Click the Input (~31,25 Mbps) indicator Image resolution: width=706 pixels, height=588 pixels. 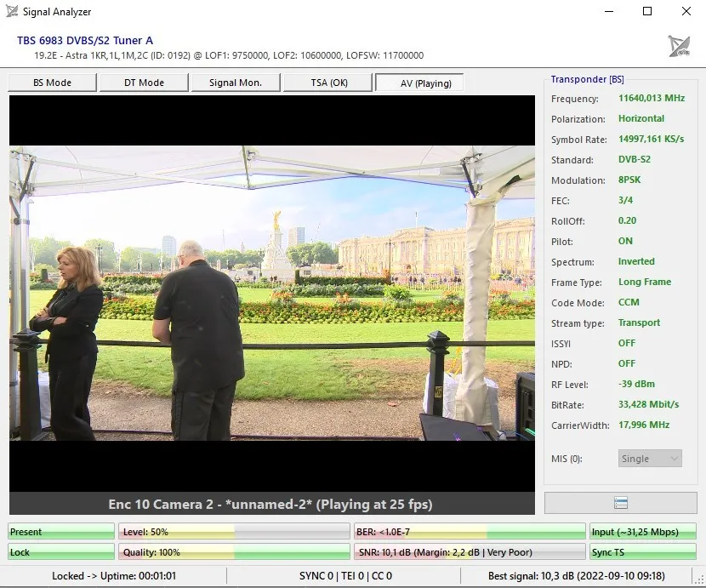click(642, 532)
